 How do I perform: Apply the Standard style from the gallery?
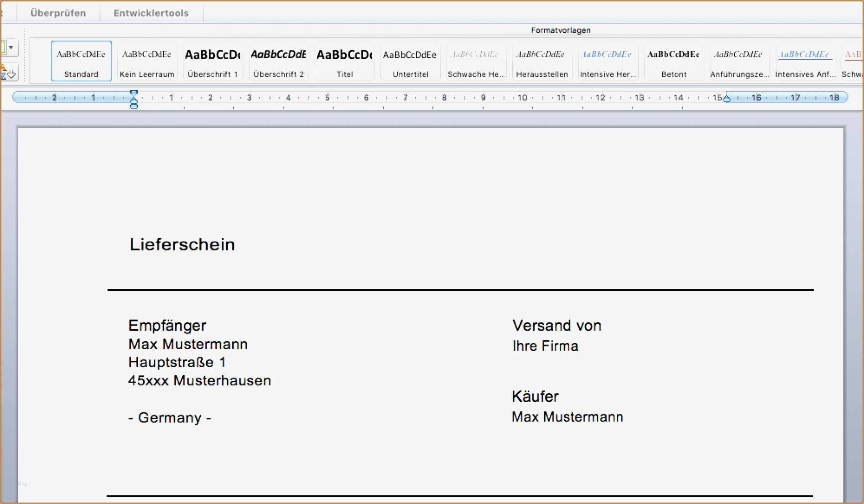pos(81,61)
